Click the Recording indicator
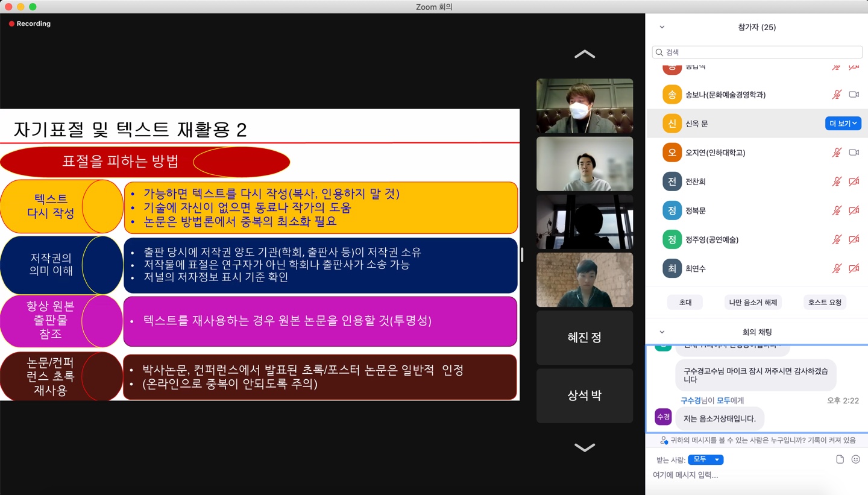The width and height of the screenshot is (868, 495). 30,24
